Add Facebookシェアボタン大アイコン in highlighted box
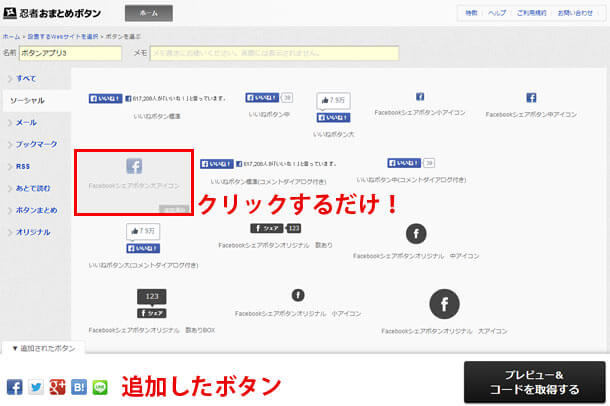 tap(134, 182)
